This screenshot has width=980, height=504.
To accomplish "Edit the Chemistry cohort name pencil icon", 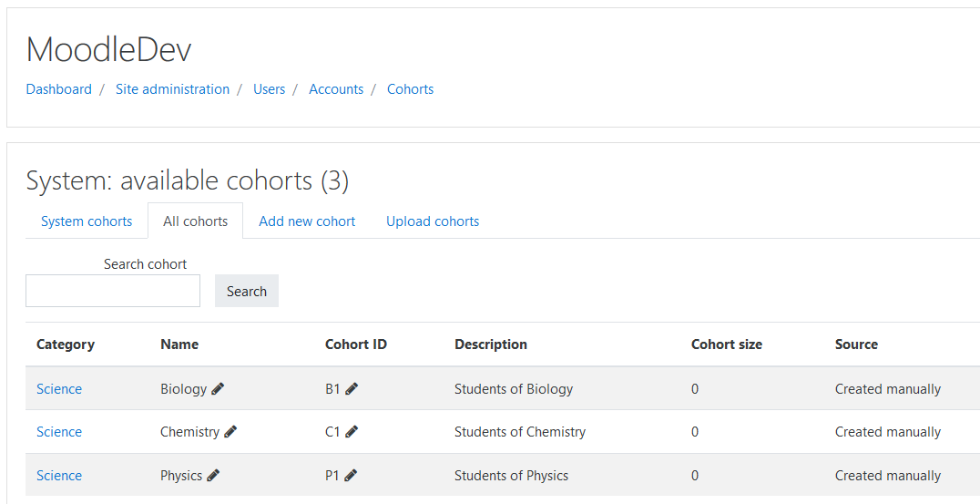I will (230, 432).
